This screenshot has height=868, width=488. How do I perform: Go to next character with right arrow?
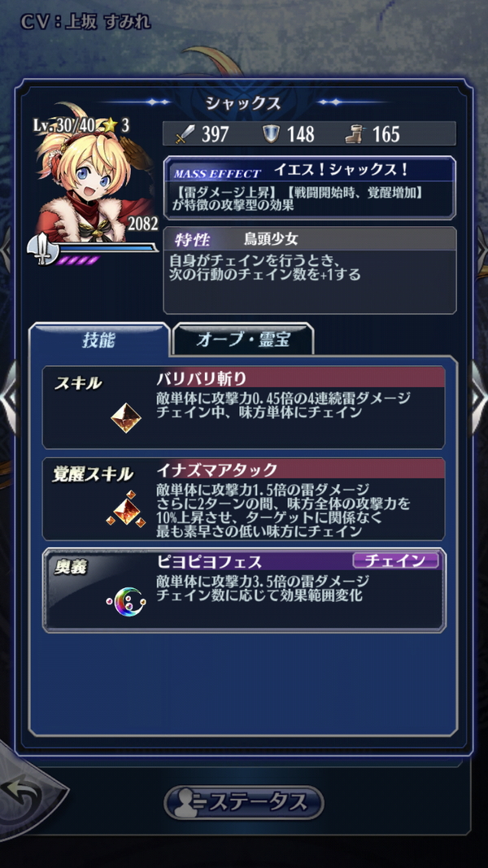click(x=478, y=398)
